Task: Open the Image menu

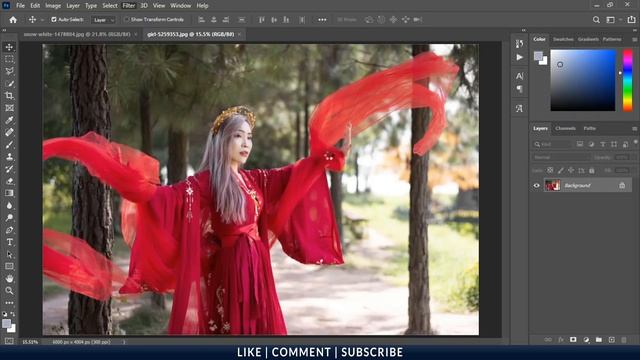Action: pos(53,6)
